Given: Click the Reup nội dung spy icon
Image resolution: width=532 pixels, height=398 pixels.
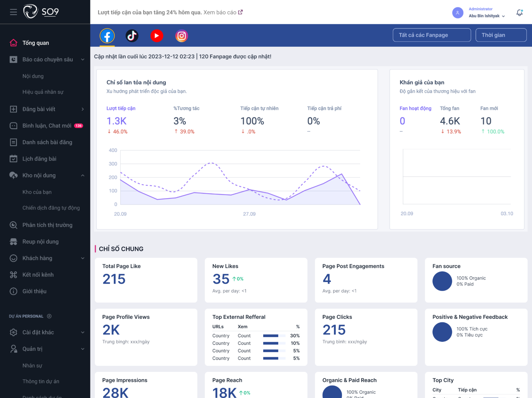Looking at the screenshot, I should tap(13, 242).
